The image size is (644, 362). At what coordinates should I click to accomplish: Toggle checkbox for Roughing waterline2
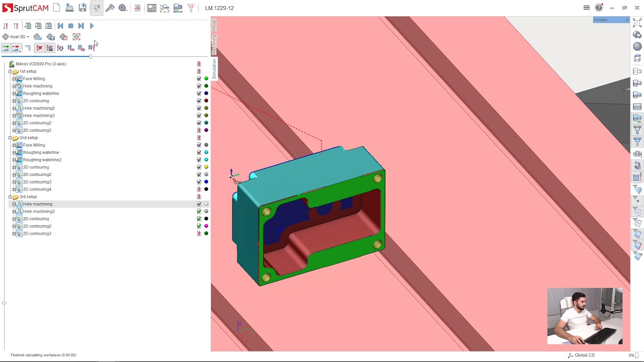click(x=199, y=160)
